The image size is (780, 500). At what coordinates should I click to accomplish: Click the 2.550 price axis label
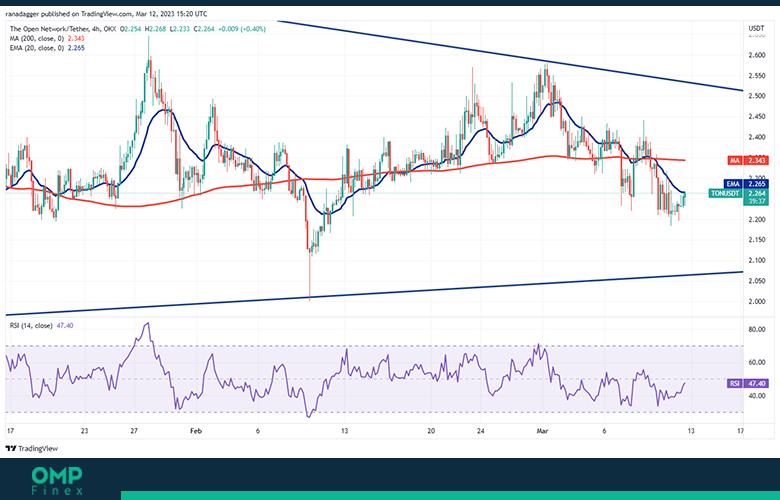(757, 76)
